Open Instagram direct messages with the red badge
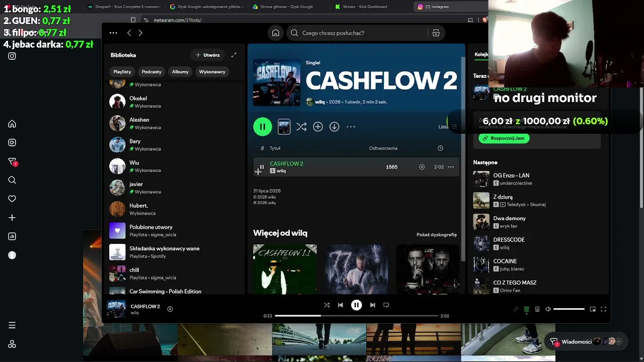The height and width of the screenshot is (362, 644). pos(13,162)
